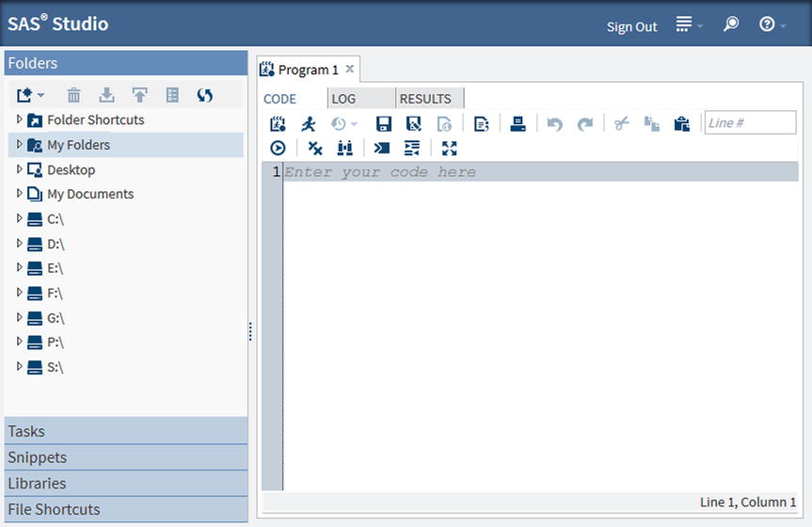Click the print code icon
Viewport: 812px width, 527px height.
pos(517,124)
